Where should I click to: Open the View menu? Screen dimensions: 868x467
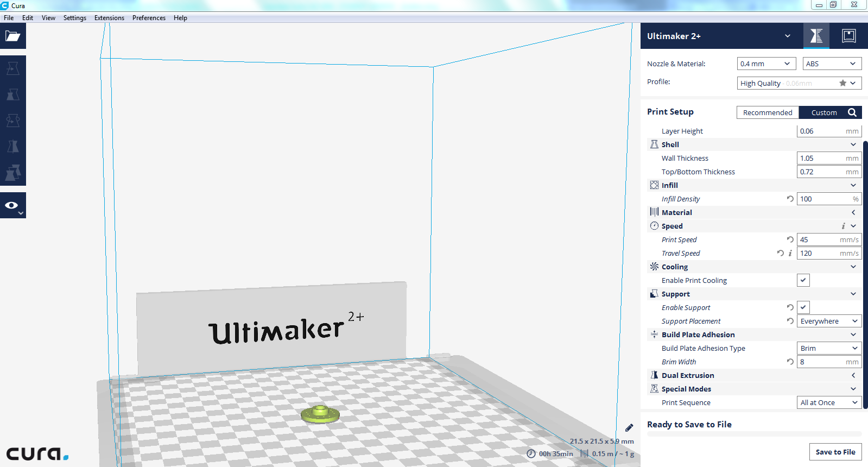tap(48, 18)
